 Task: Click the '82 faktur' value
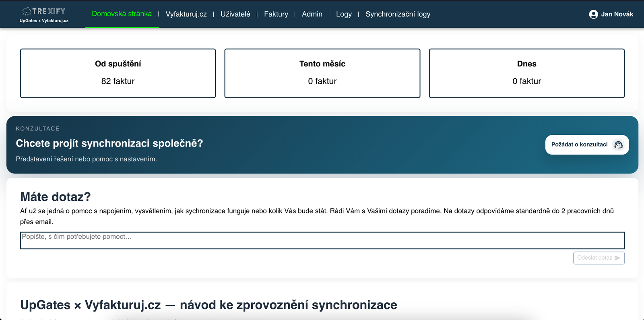pyautogui.click(x=118, y=81)
